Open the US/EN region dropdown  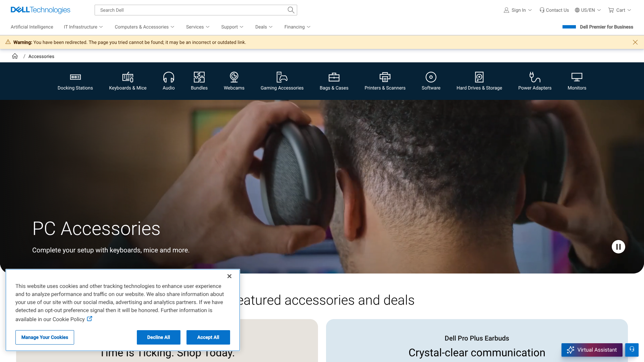point(588,10)
